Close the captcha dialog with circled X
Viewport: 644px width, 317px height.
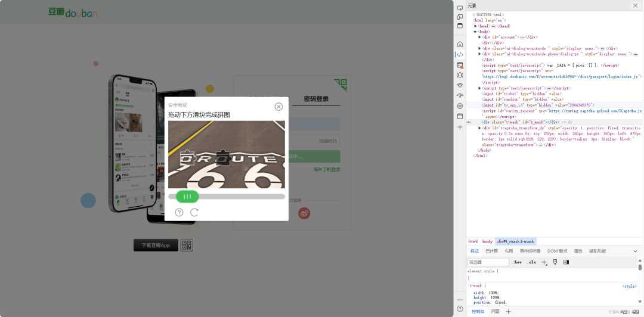click(x=278, y=107)
